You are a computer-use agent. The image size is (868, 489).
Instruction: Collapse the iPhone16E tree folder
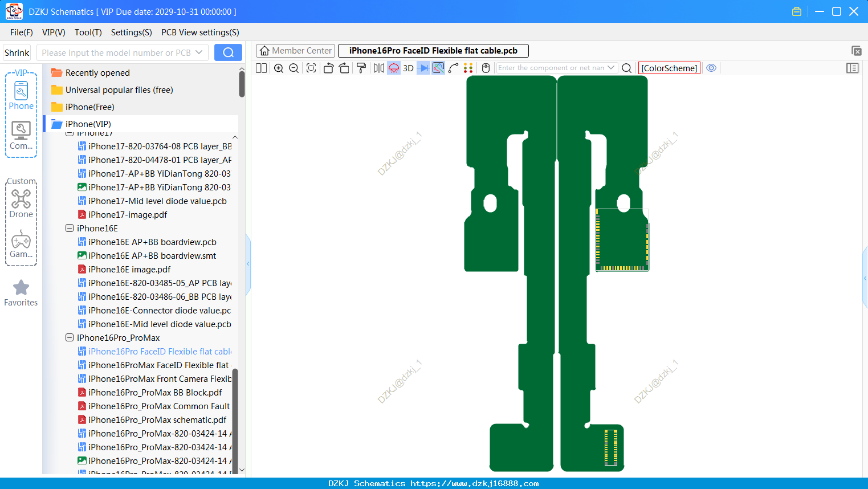click(70, 228)
